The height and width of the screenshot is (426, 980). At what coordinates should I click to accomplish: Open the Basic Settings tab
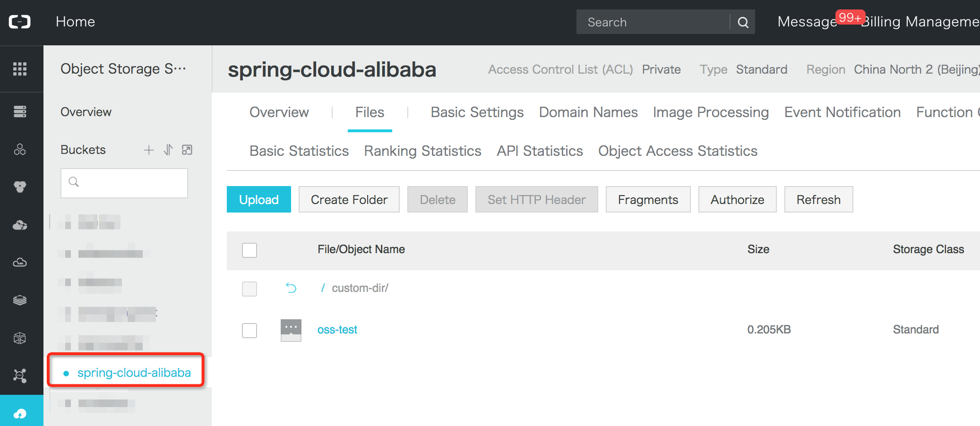[x=477, y=112]
